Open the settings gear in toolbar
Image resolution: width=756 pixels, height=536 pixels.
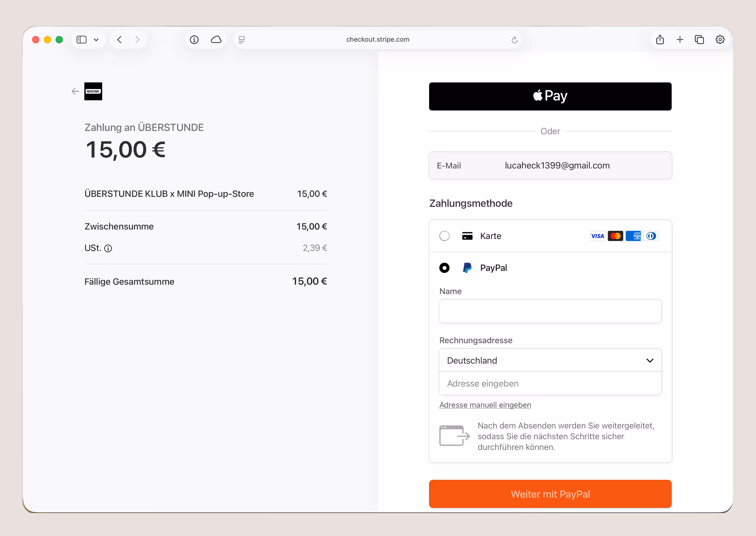(720, 40)
